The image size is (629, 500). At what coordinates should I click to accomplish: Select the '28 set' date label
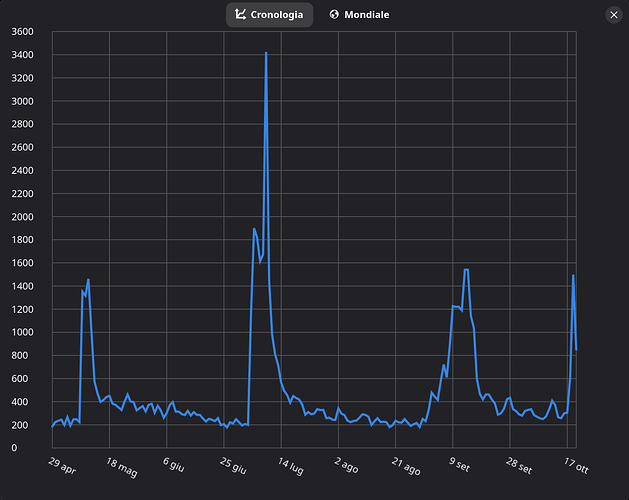tap(518, 467)
